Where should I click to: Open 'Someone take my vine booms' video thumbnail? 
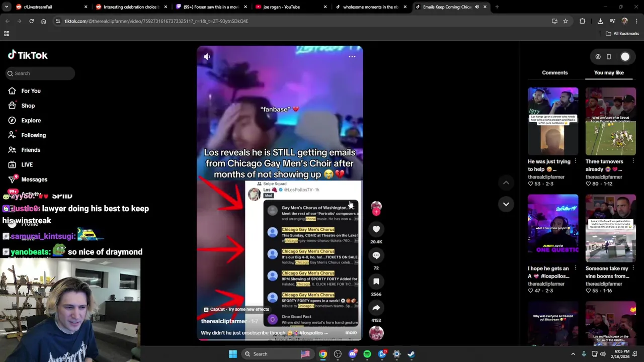click(610, 228)
